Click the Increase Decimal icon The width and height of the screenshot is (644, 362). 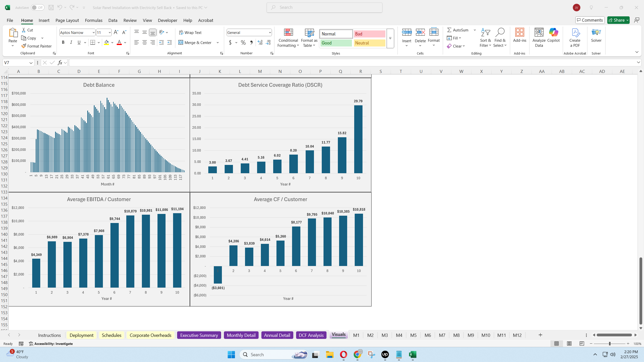260,42
